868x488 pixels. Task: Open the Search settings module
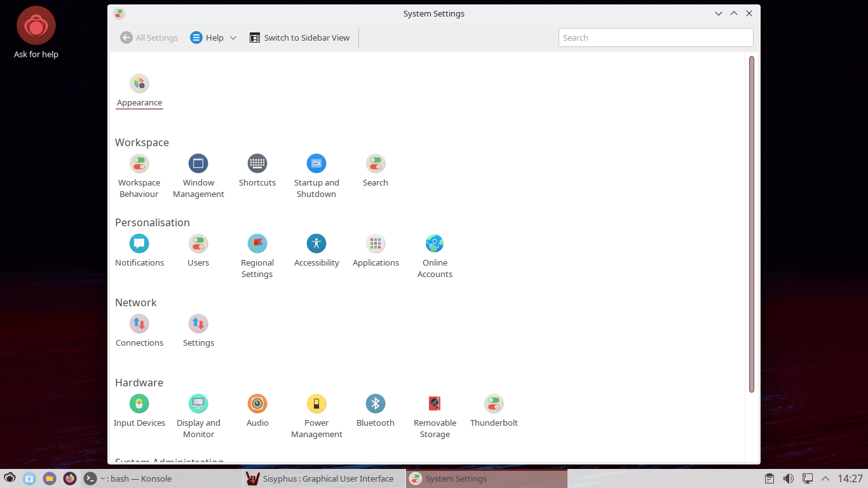pos(376,171)
